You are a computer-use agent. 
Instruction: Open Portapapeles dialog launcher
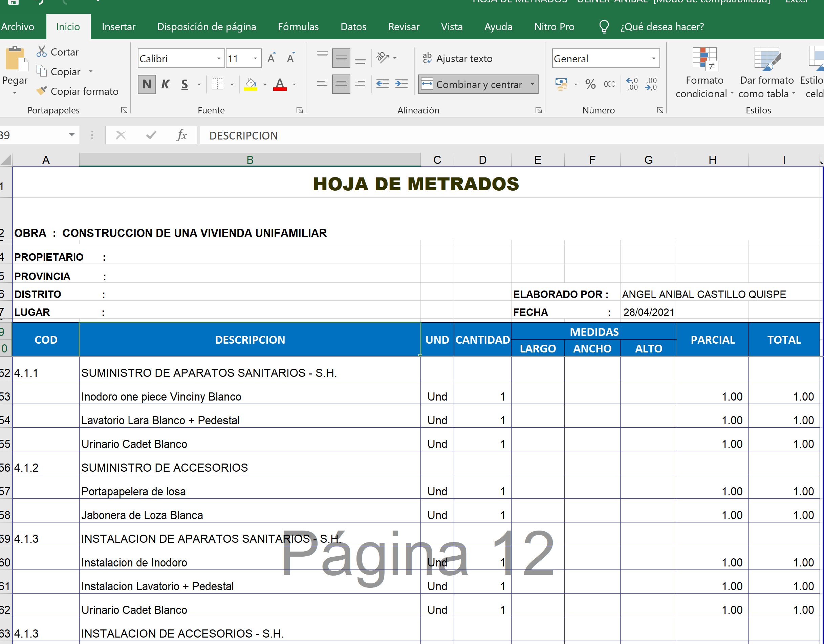124,110
